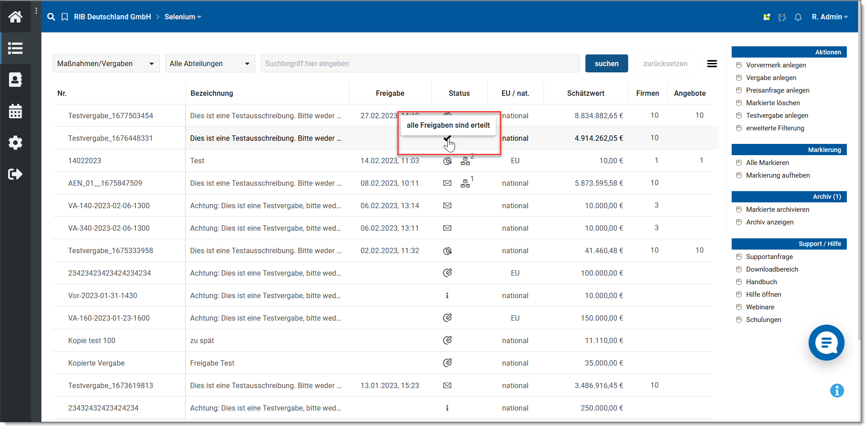Viewport: 868px width, 429px height.
Task: Click Markierung aufheben
Action: tap(778, 175)
